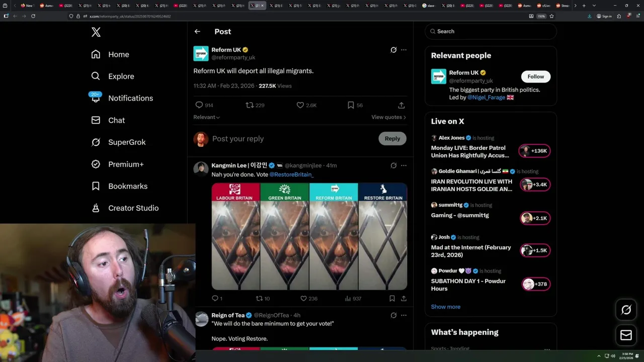Click the taskbar volume icon
Image resolution: width=644 pixels, height=362 pixels.
[x=613, y=356]
